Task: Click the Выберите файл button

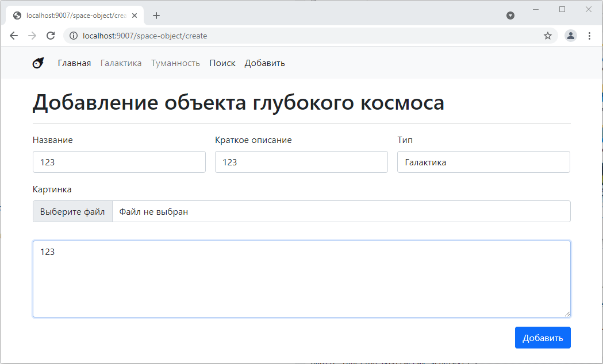Action: (x=72, y=211)
